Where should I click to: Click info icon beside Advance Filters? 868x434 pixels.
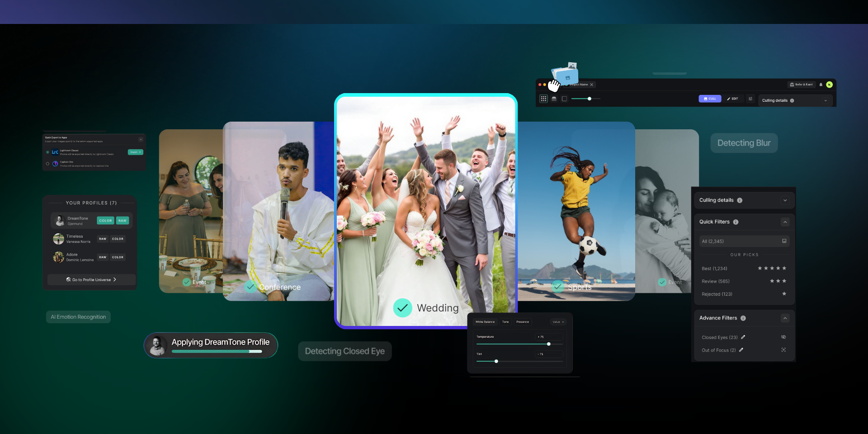[x=743, y=318]
